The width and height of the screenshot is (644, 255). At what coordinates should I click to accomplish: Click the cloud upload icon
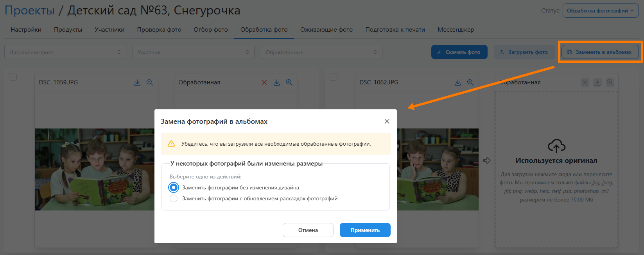[x=556, y=146]
